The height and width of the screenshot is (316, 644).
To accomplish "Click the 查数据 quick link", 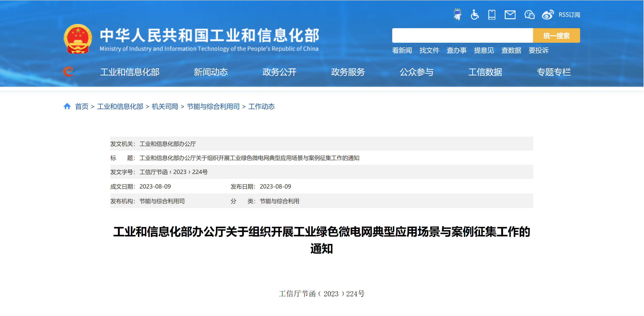I will tap(511, 50).
